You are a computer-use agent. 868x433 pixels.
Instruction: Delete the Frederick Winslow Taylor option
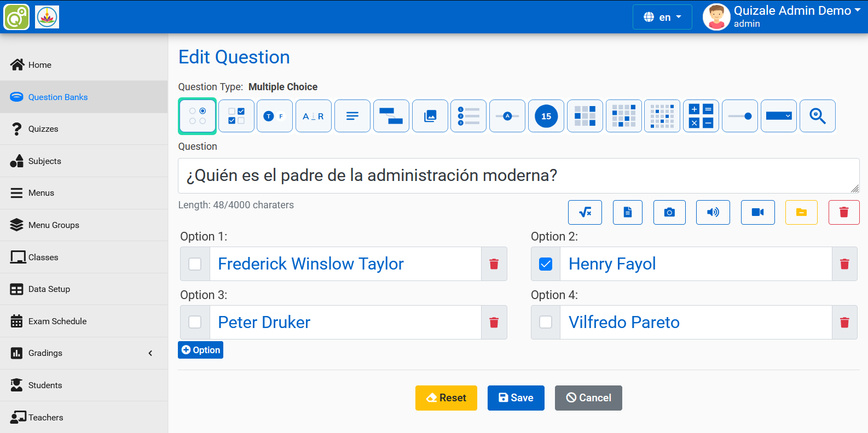click(x=494, y=264)
